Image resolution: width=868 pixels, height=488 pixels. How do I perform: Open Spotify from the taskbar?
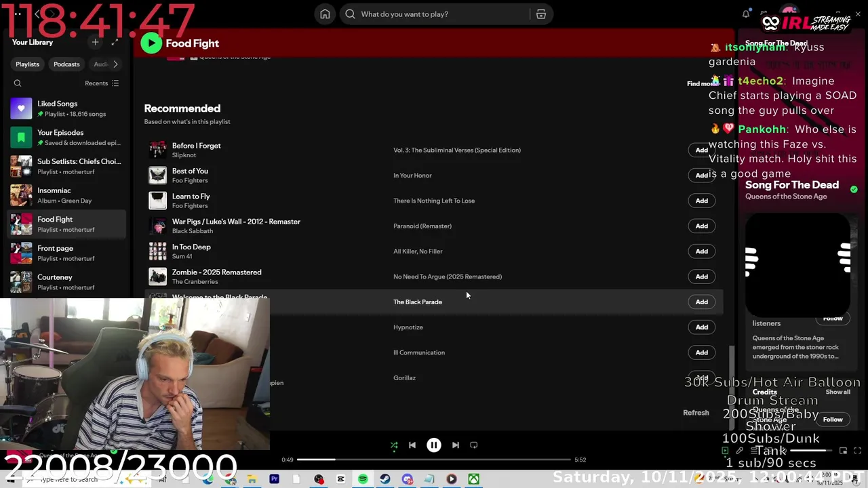[363, 479]
